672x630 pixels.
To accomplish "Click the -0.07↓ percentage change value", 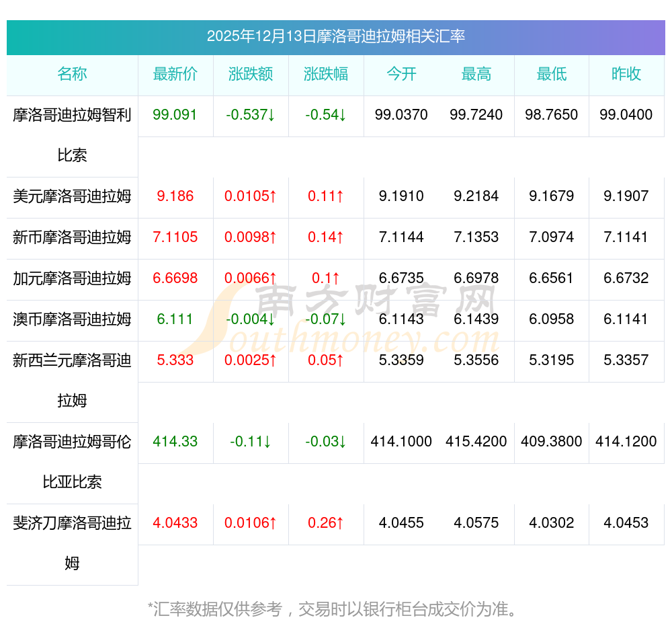I will [326, 319].
